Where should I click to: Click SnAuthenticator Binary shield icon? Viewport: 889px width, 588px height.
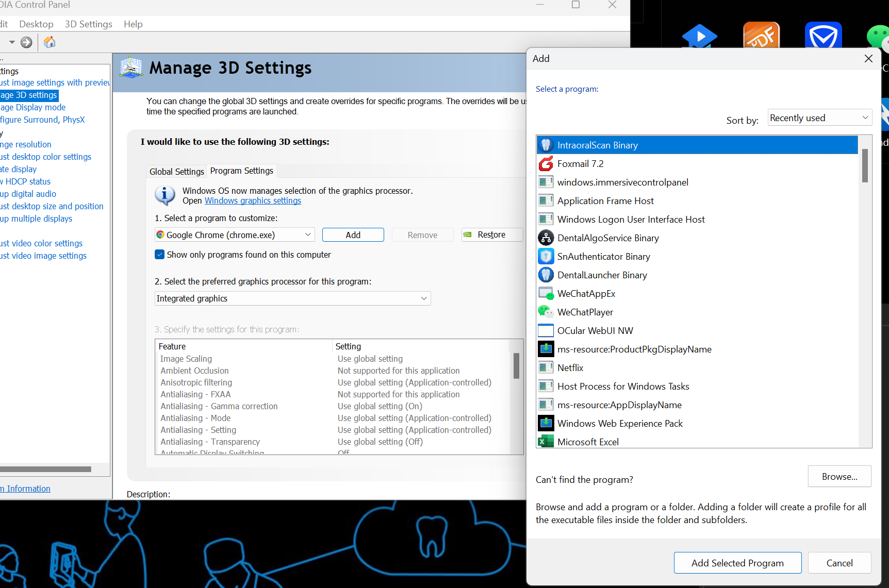pyautogui.click(x=546, y=257)
